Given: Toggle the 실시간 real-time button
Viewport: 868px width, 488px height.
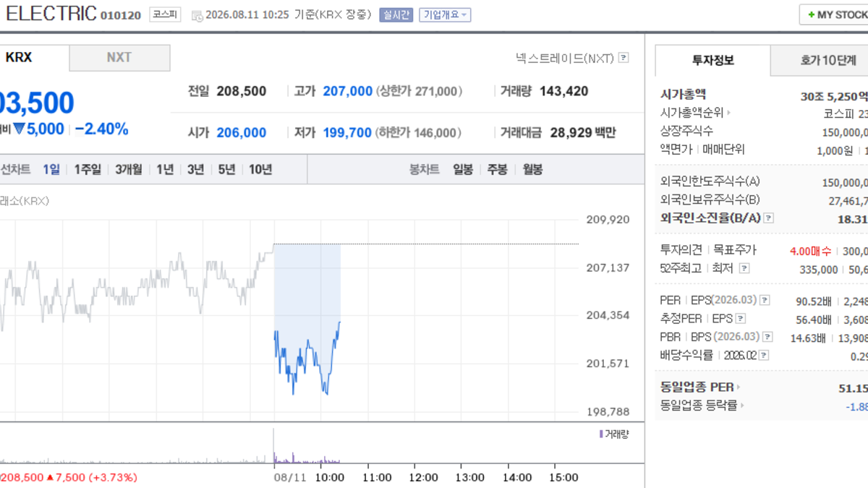Looking at the screenshot, I should click(x=396, y=14).
